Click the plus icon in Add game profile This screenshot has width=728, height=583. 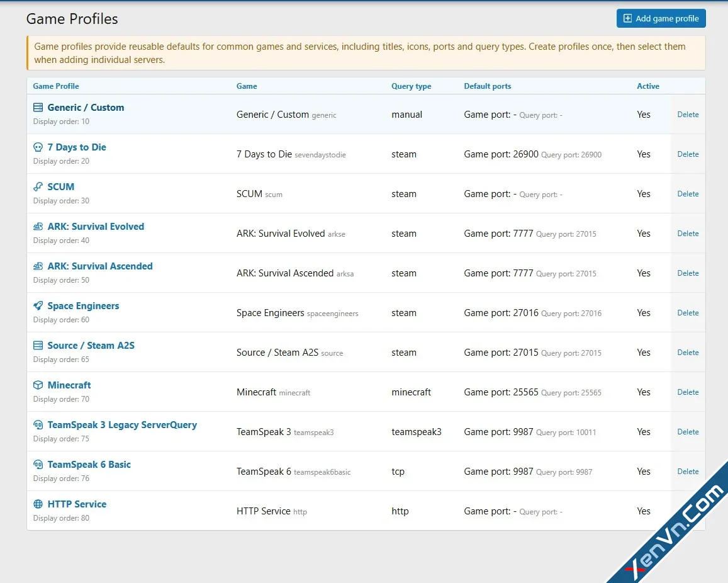click(627, 19)
